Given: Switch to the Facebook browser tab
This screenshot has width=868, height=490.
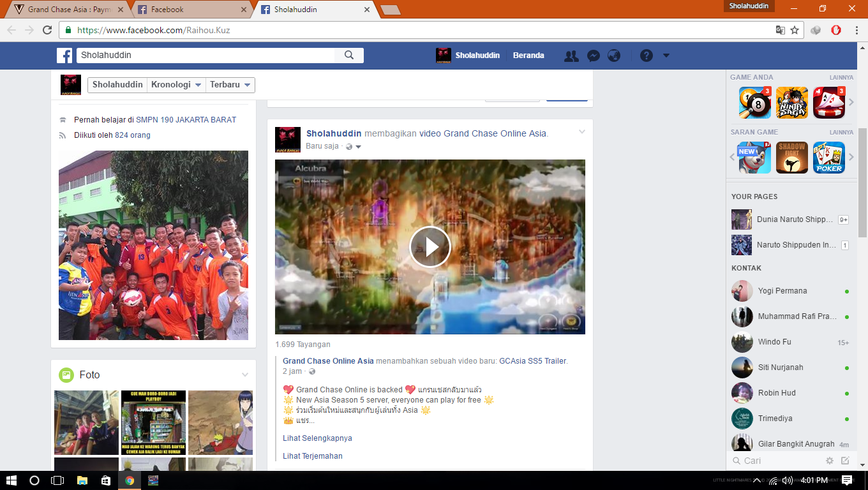Looking at the screenshot, I should tap(193, 10).
